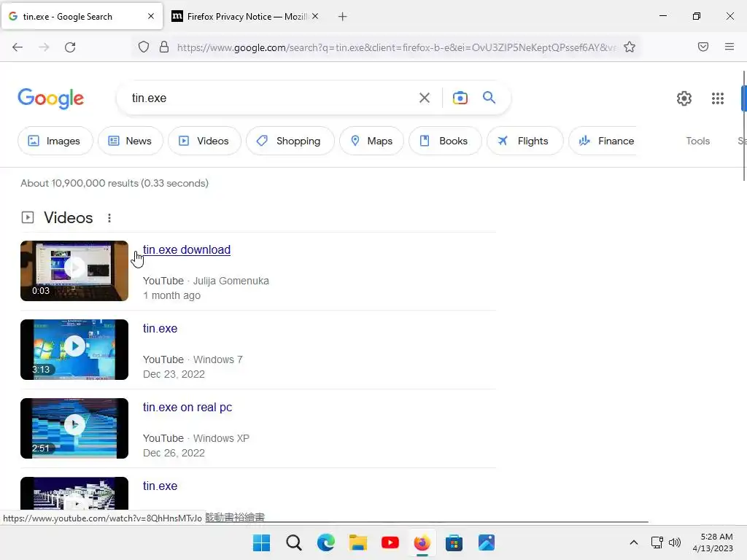Open the tracking protection shield icon
Image resolution: width=747 pixels, height=560 pixels.
(x=144, y=47)
